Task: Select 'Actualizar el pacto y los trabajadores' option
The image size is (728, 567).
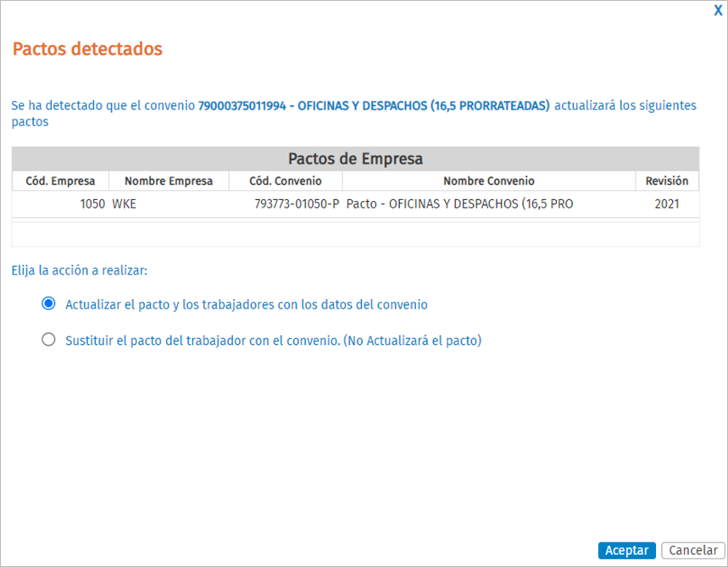Action: click(49, 303)
